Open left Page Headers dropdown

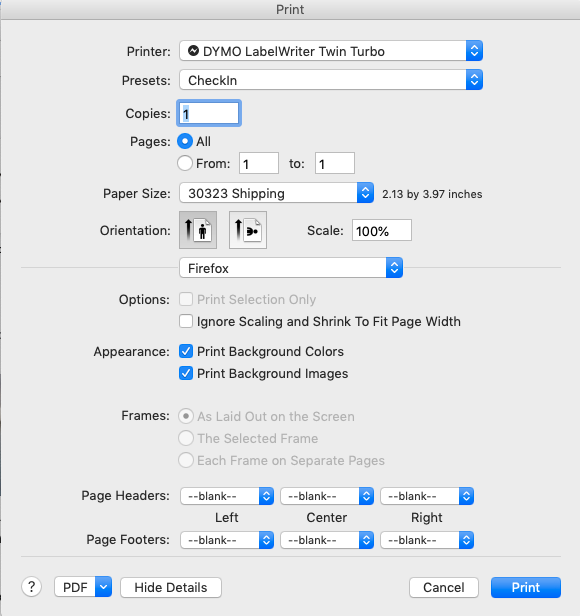pos(227,496)
